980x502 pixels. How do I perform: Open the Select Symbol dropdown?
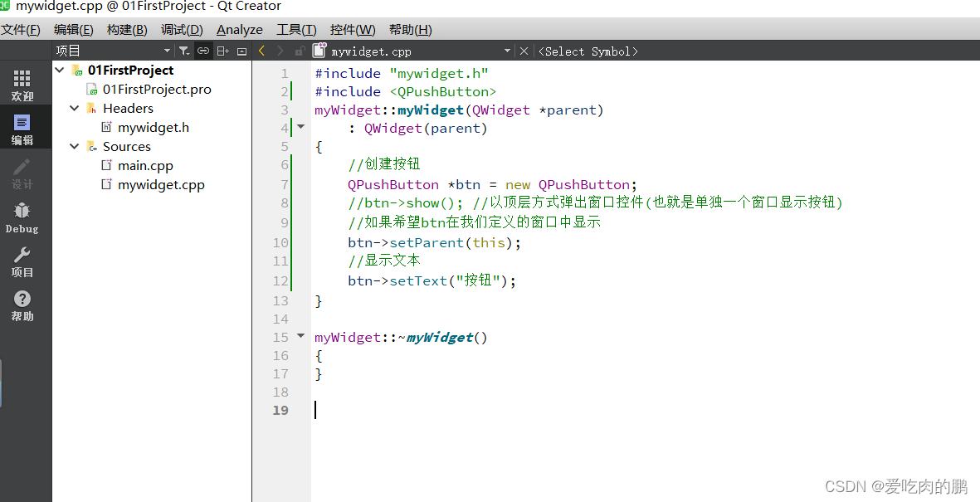(x=588, y=51)
